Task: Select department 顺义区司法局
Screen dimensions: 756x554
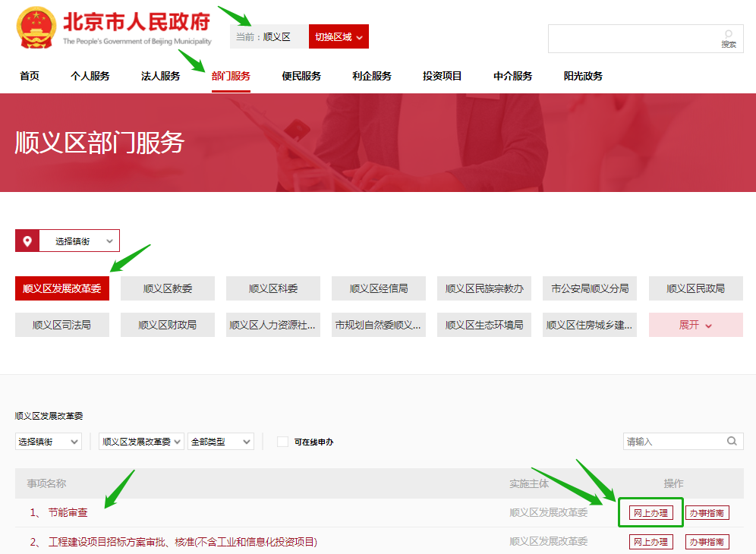Action: [62, 325]
